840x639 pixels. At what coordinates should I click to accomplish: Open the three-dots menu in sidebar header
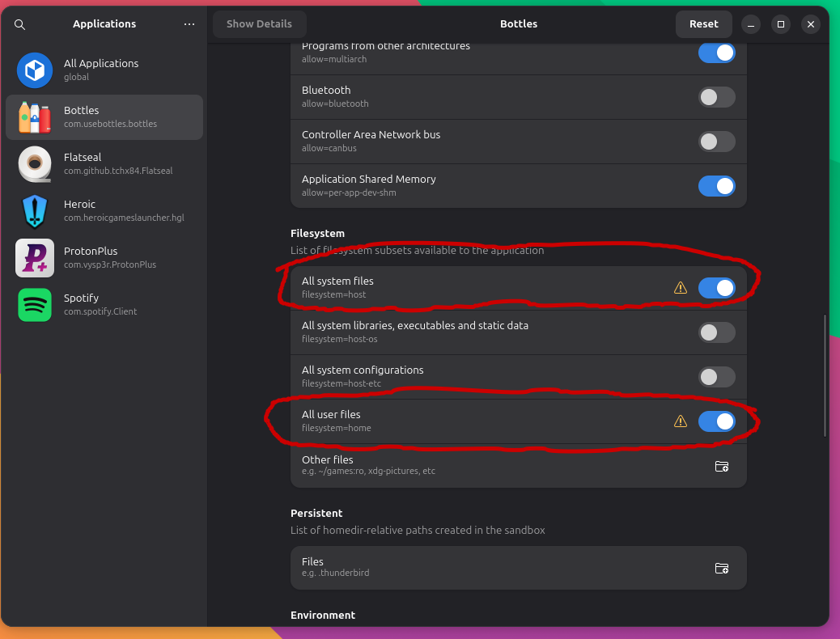(189, 24)
